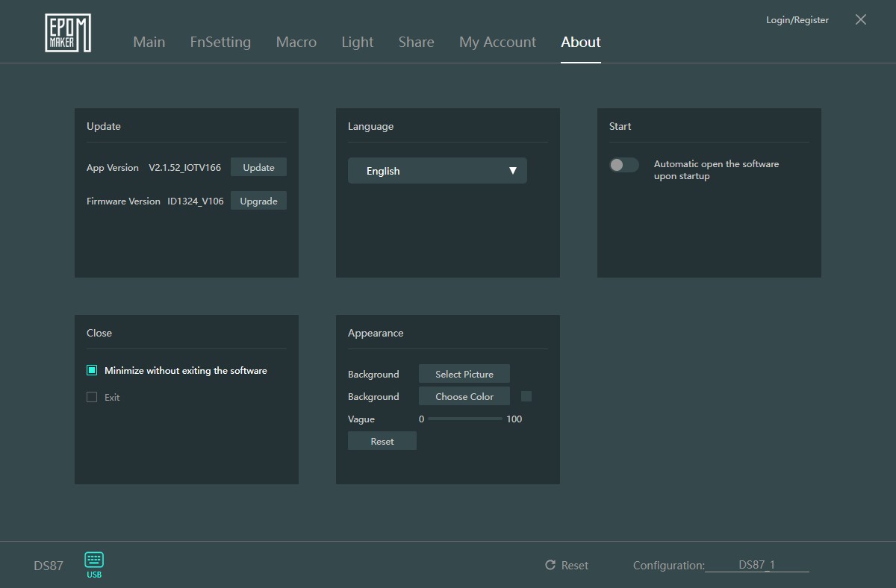Close the Epomaker window with X
The image size is (896, 588).
(x=861, y=19)
